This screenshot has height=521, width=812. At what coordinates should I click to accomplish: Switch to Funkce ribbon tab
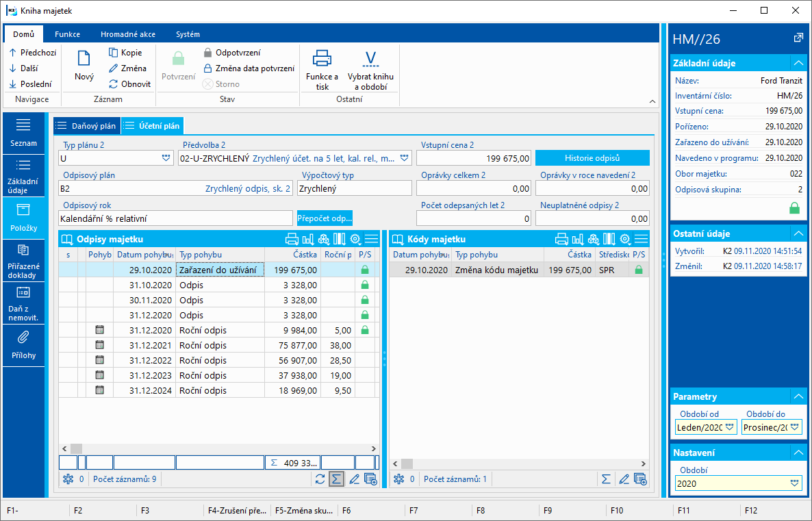(x=67, y=34)
